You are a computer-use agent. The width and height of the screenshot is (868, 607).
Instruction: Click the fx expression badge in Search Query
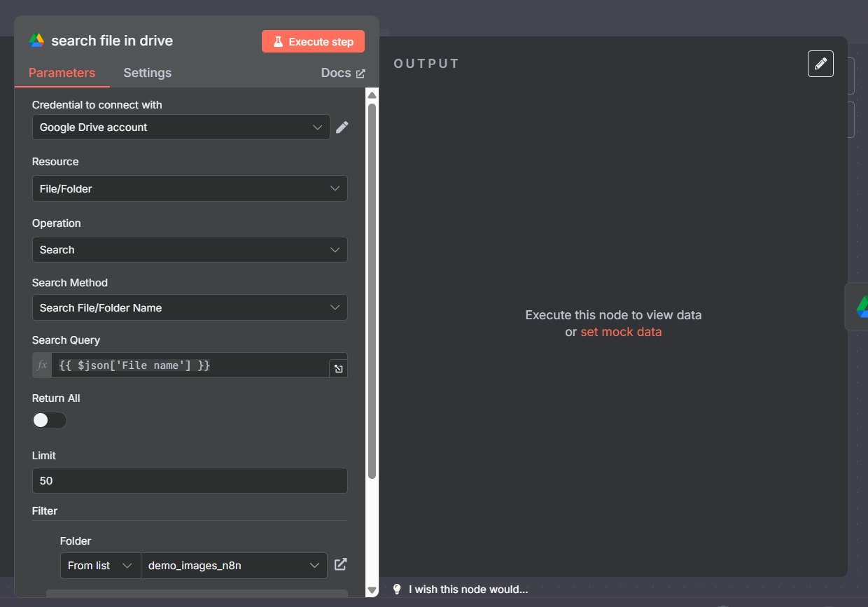pyautogui.click(x=42, y=365)
